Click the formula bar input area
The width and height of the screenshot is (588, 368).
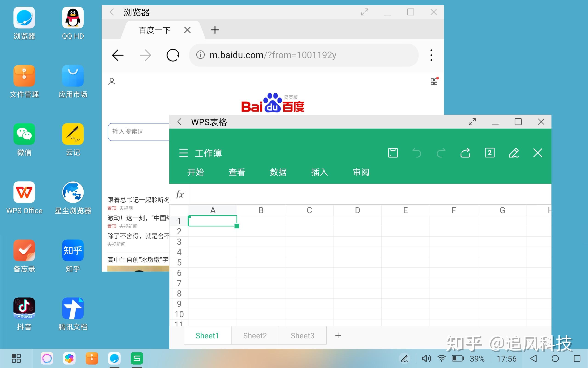click(370, 194)
